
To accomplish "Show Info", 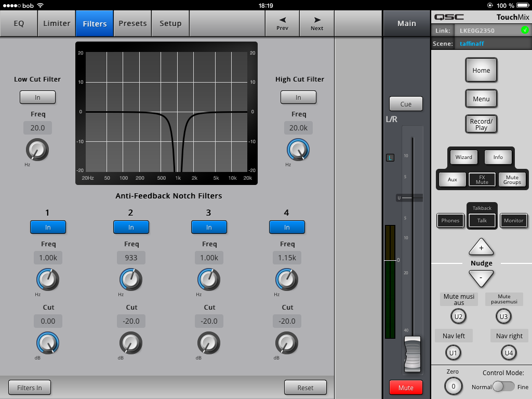I will click(x=498, y=157).
